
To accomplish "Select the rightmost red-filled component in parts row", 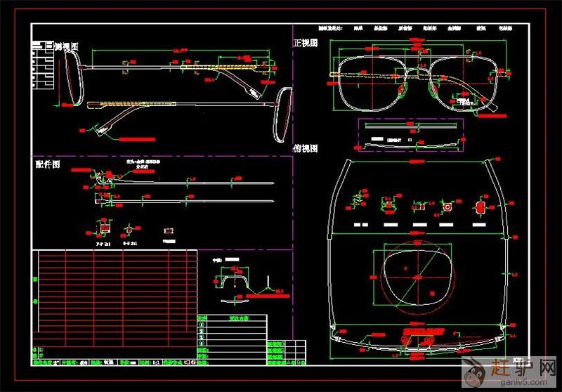I will [x=481, y=208].
